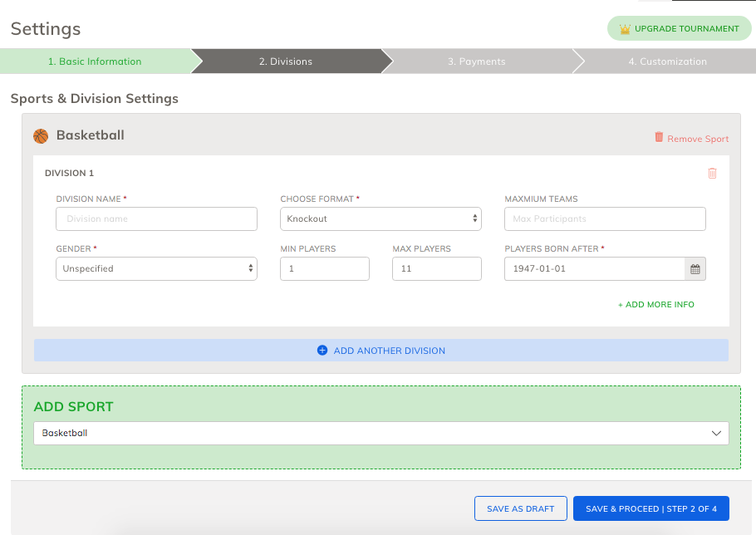Open the Gender dropdown showing Unspecified
Image resolution: width=756 pixels, height=535 pixels.
[x=157, y=269]
